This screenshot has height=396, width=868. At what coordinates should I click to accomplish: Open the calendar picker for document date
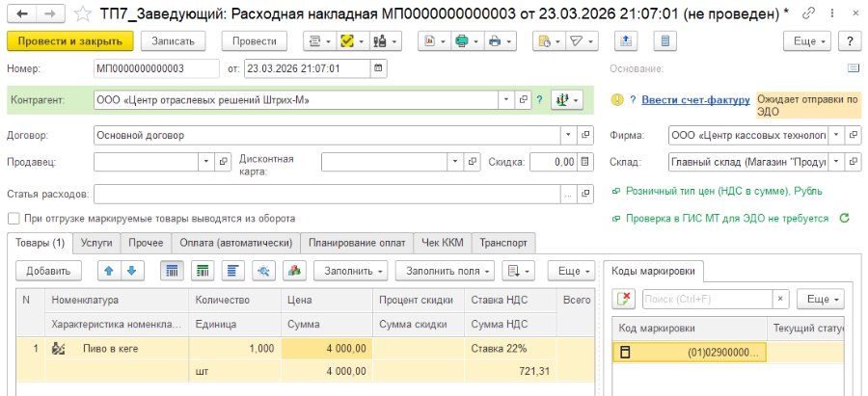pyautogui.click(x=378, y=68)
